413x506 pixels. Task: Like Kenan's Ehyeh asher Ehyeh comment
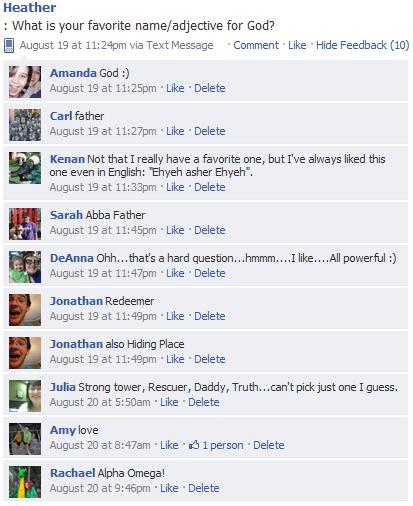(175, 187)
